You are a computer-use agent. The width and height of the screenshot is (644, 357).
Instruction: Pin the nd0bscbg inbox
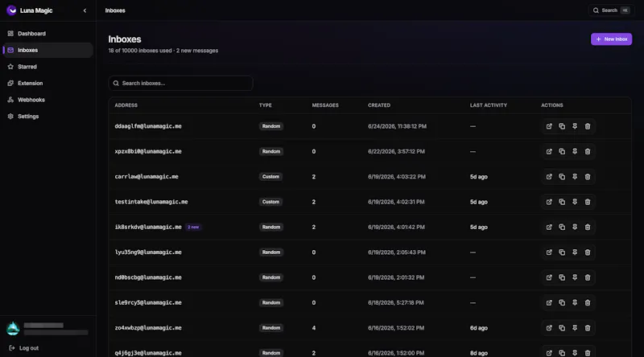tap(575, 277)
